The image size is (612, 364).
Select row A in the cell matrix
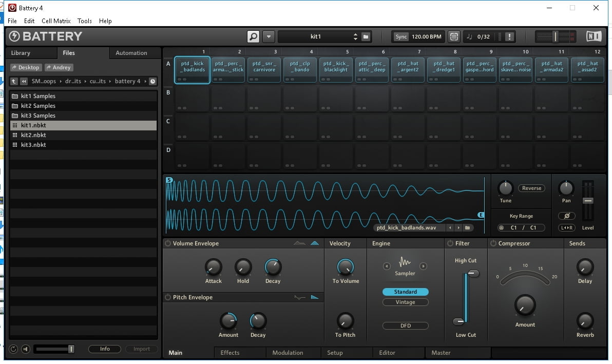point(168,64)
